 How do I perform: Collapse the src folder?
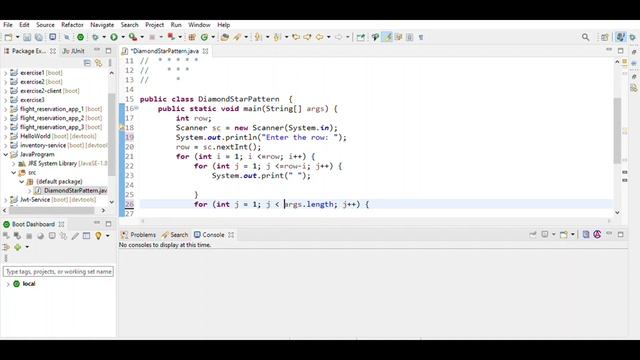pyautogui.click(x=14, y=173)
